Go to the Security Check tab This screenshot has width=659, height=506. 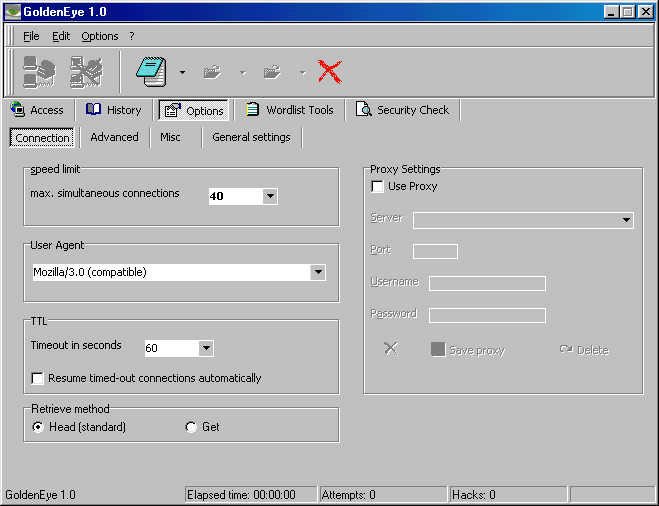[x=403, y=110]
